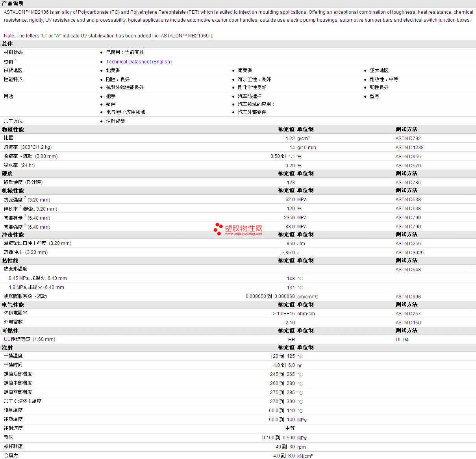Click the 干燥温度 row label
Screen dimensions: 476x459
13,356
